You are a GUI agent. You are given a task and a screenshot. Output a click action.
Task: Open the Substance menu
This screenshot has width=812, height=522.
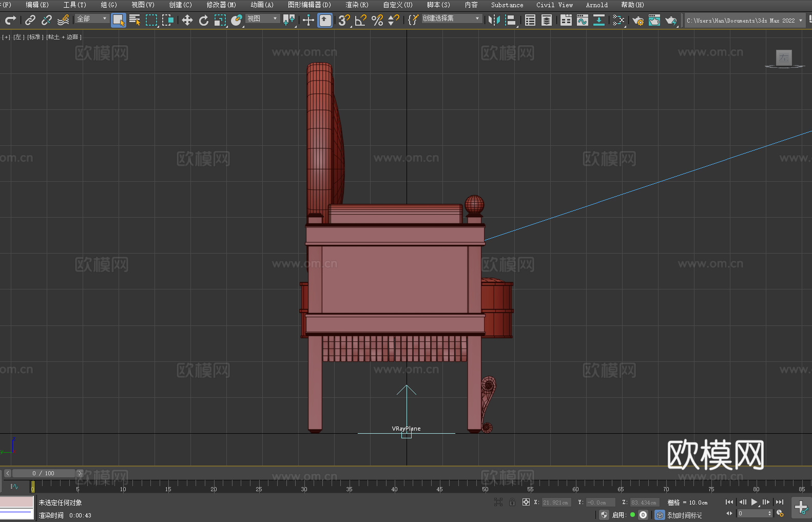(507, 5)
